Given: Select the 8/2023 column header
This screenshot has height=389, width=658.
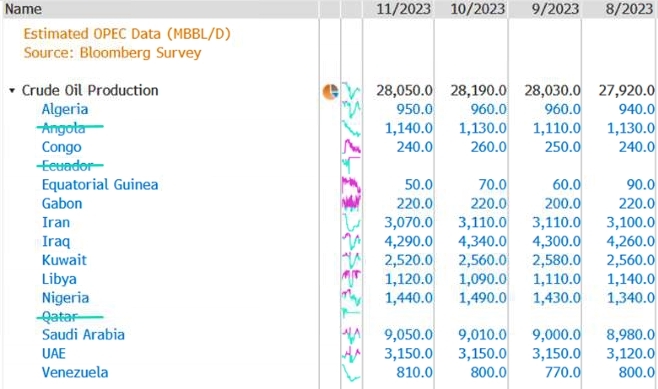Looking at the screenshot, I should 629,9.
